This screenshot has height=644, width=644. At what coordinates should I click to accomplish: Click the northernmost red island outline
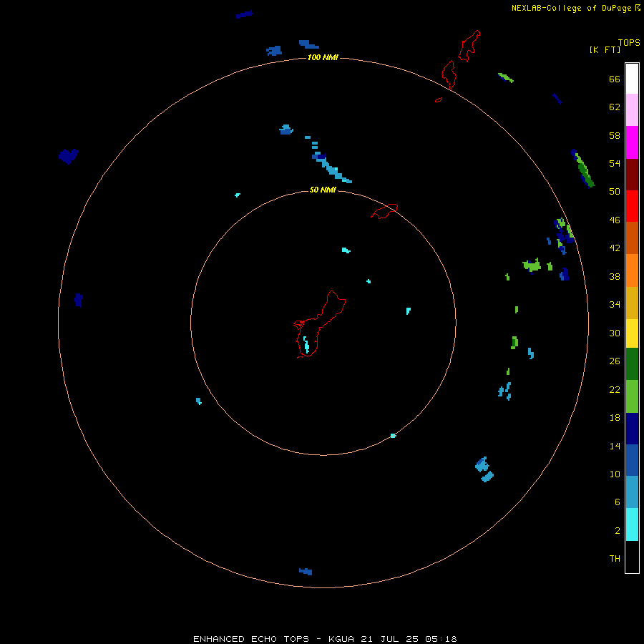(469, 46)
